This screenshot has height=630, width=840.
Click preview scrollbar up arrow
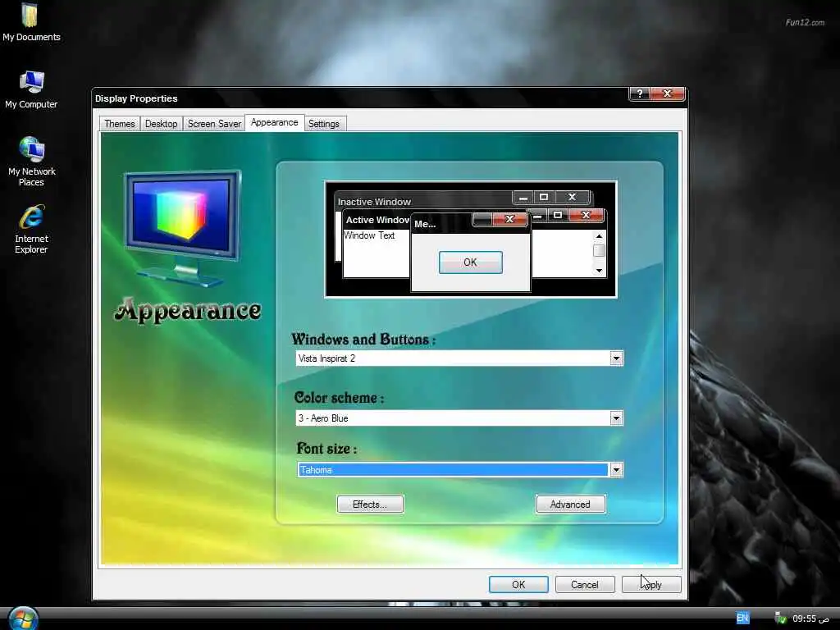[x=599, y=236]
